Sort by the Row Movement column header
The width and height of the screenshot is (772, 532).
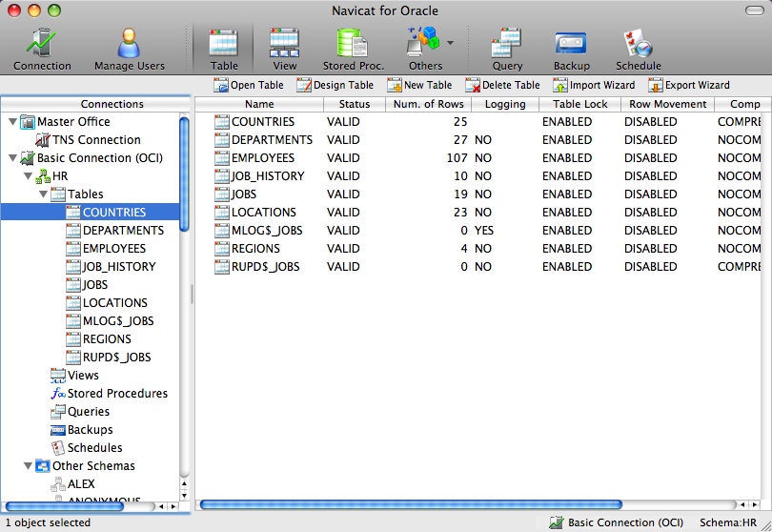pos(667,104)
